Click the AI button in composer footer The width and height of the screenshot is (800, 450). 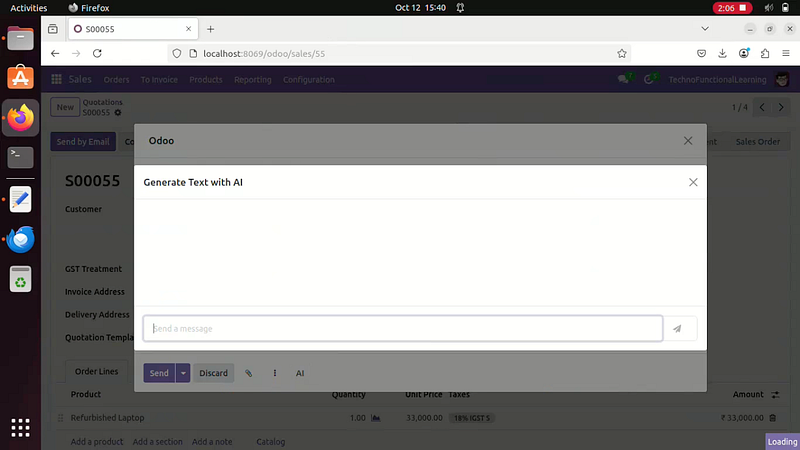pos(300,373)
